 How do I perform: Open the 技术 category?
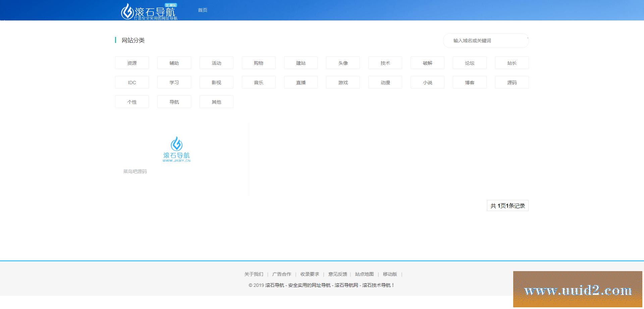(x=385, y=63)
